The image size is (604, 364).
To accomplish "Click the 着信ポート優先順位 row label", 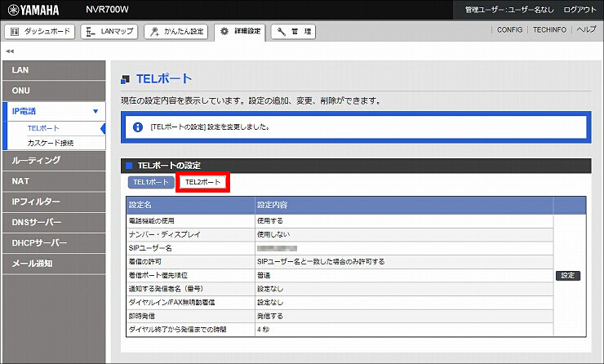I will click(158, 275).
